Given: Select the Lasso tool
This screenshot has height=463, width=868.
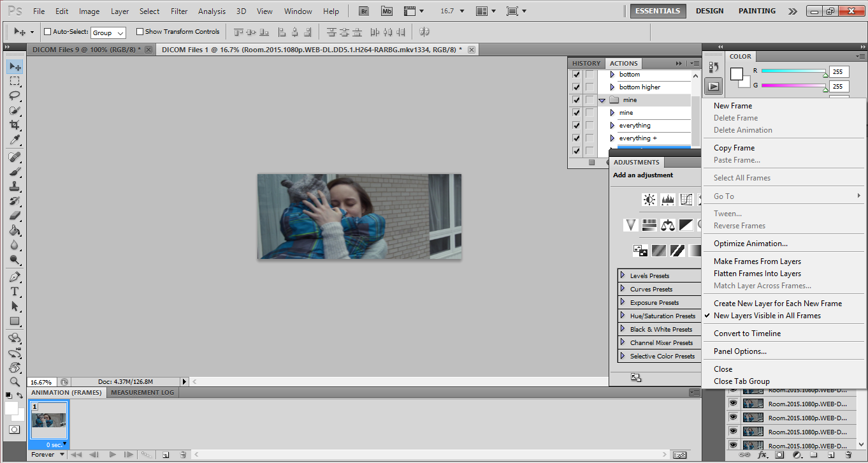Looking at the screenshot, I should [15, 96].
